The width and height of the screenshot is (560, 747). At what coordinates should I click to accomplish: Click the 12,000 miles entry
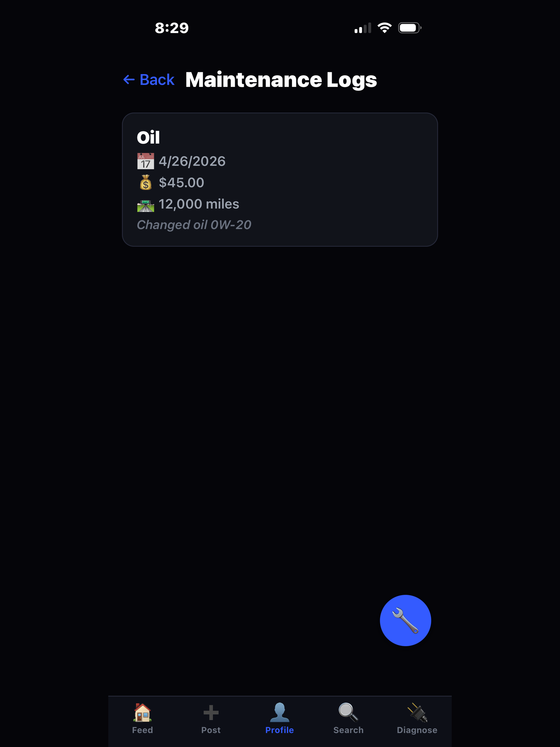pyautogui.click(x=199, y=204)
